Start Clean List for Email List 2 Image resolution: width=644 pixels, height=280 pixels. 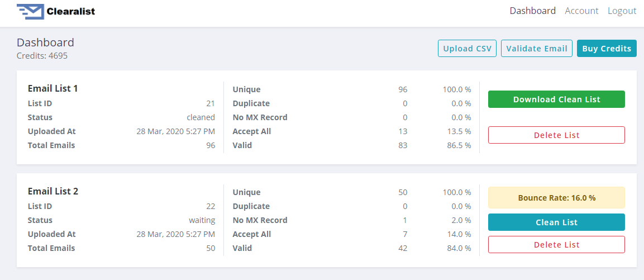coord(556,222)
